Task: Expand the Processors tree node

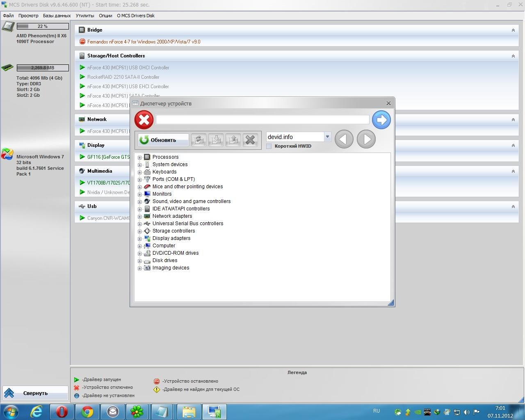Action: [x=140, y=157]
